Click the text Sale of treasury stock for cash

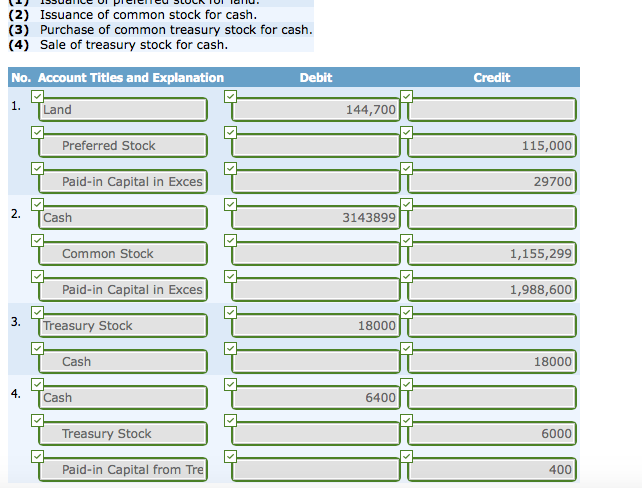pyautogui.click(x=134, y=45)
